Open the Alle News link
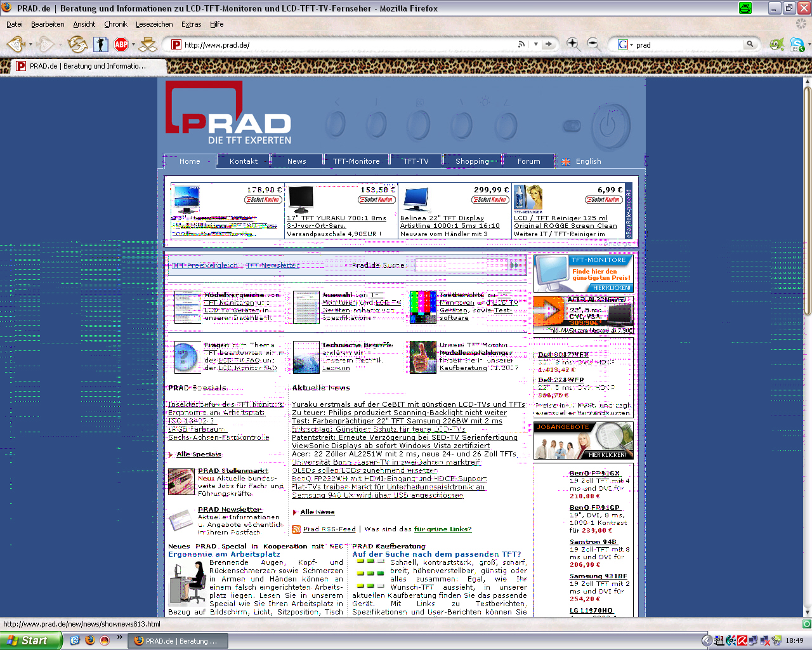 [x=317, y=512]
